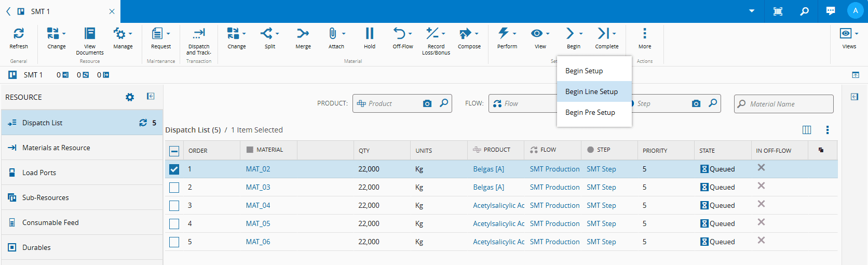Click the gear icon beside RESOURCE
This screenshot has width=868, height=265.
click(130, 97)
